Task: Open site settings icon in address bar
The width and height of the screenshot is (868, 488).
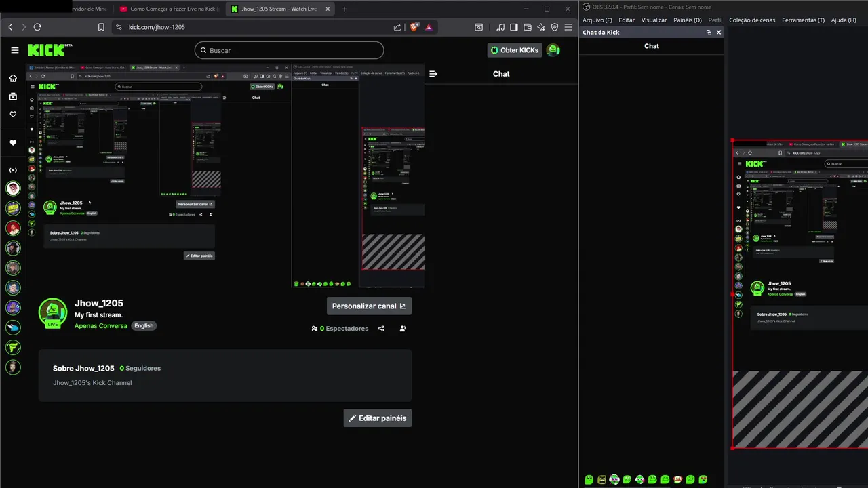Action: click(x=119, y=27)
